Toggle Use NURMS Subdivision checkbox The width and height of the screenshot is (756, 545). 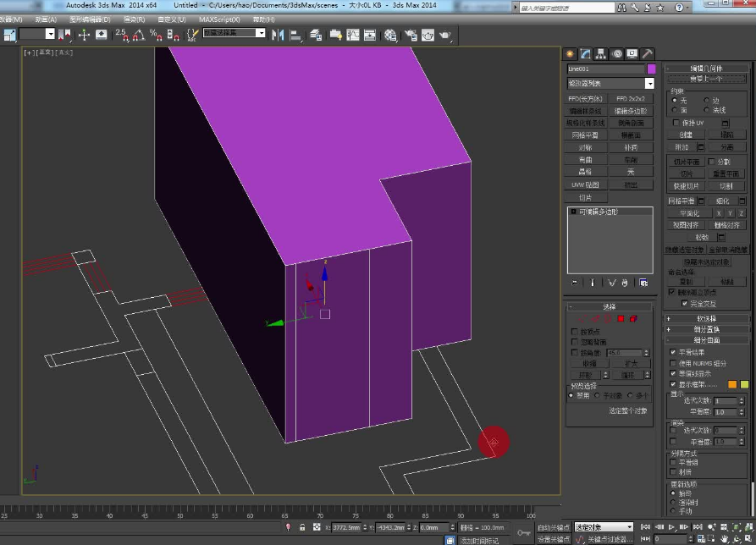(x=672, y=364)
